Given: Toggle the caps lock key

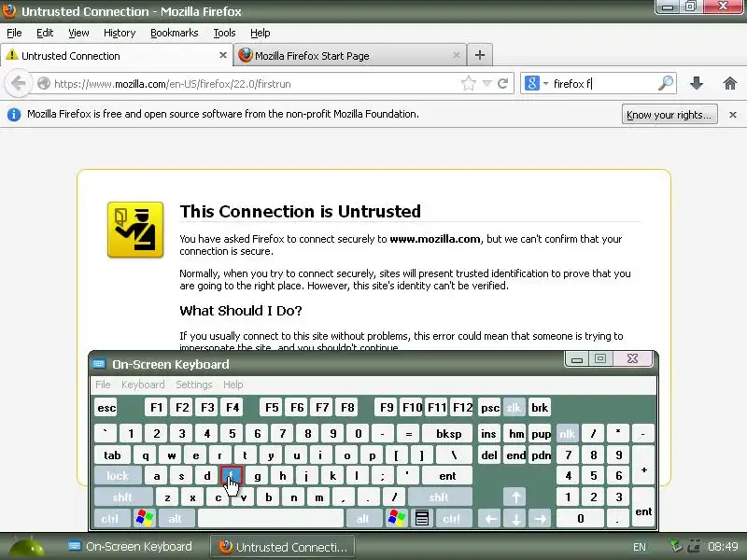Looking at the screenshot, I should tap(118, 476).
